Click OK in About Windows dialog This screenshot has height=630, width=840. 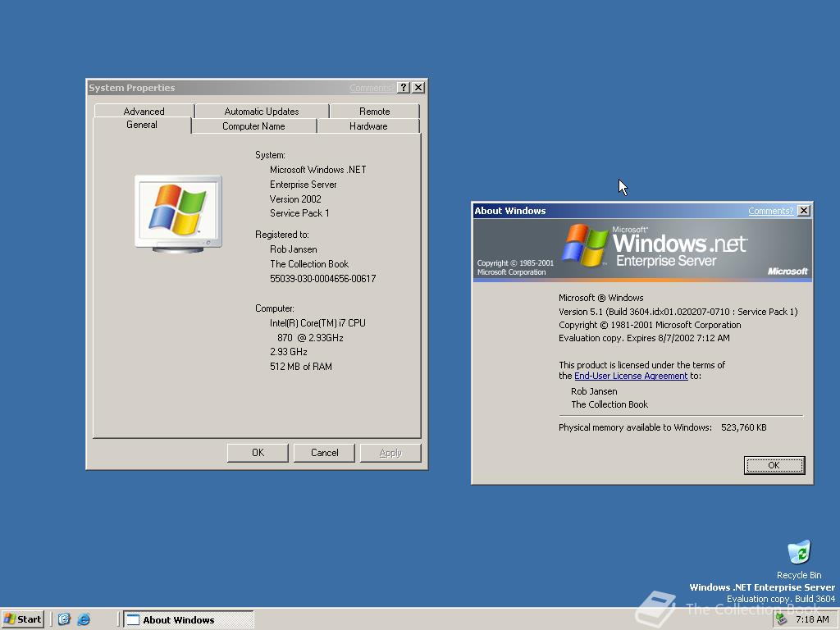774,465
